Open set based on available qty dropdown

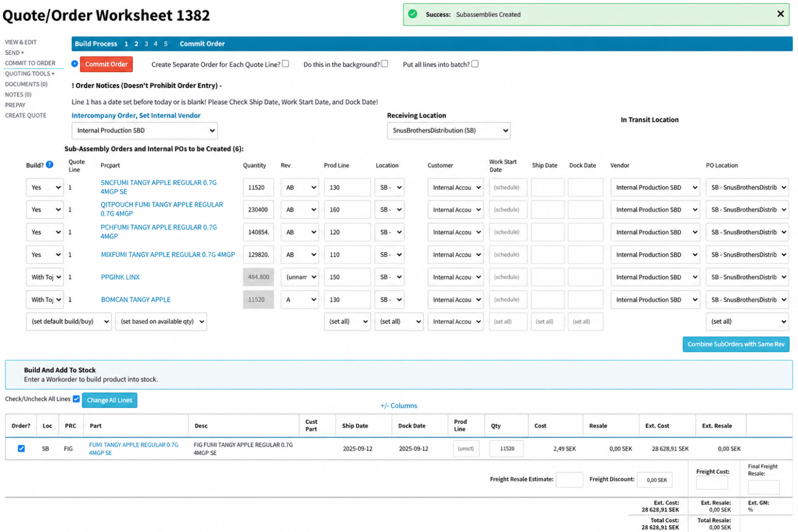[x=161, y=321]
